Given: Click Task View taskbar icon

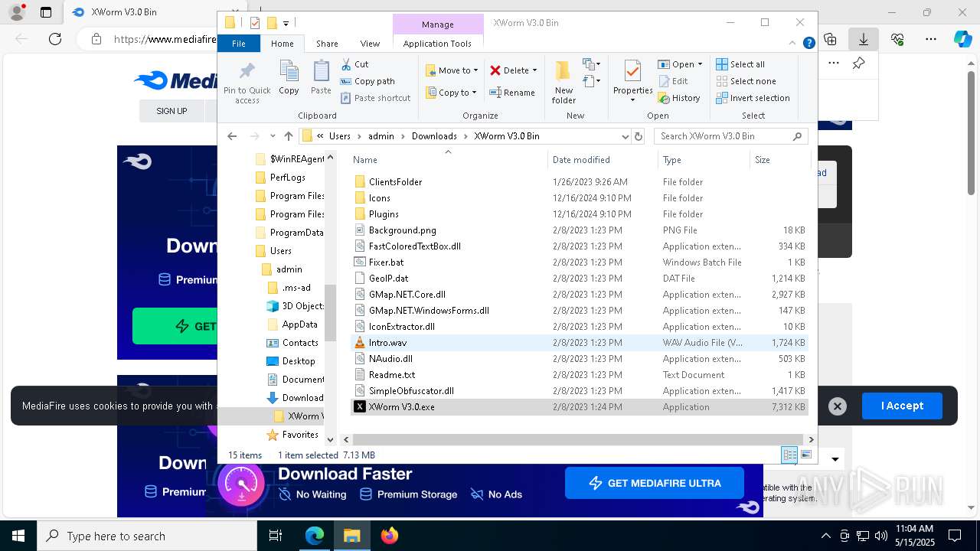Looking at the screenshot, I should tap(276, 536).
